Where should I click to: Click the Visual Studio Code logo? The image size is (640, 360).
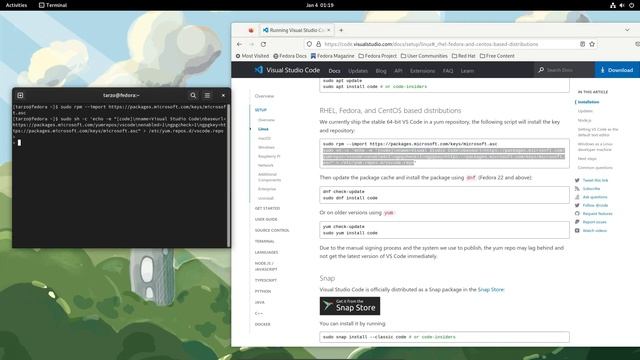click(x=287, y=70)
